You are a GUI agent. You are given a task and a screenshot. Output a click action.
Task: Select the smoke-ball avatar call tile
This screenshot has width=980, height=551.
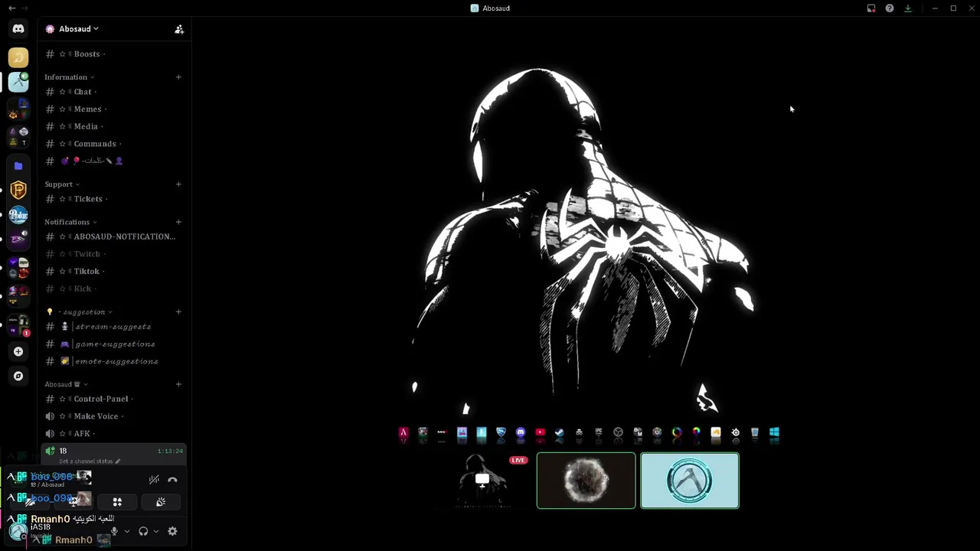coord(586,481)
